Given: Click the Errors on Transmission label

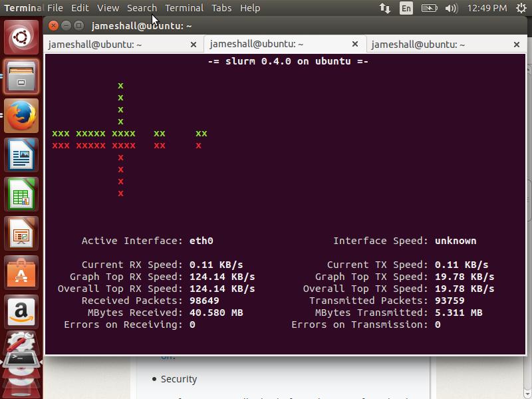Looking at the screenshot, I should [360, 325].
